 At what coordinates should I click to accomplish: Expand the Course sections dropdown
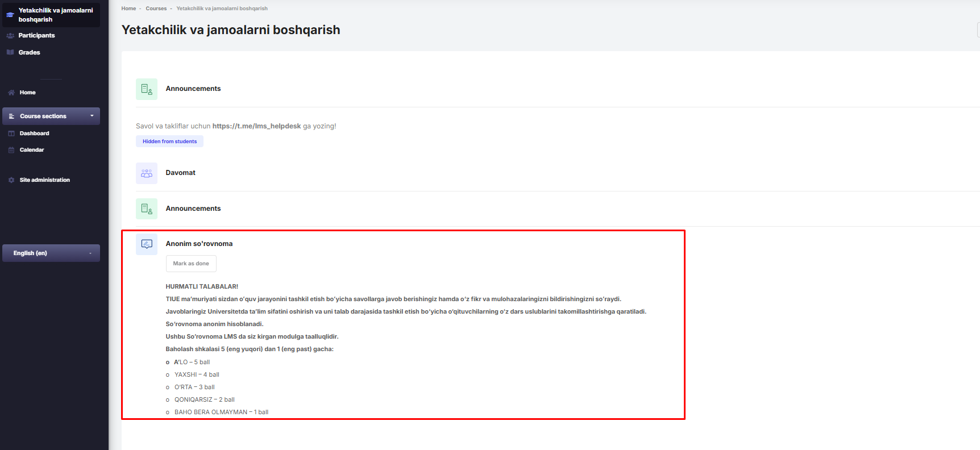(51, 116)
